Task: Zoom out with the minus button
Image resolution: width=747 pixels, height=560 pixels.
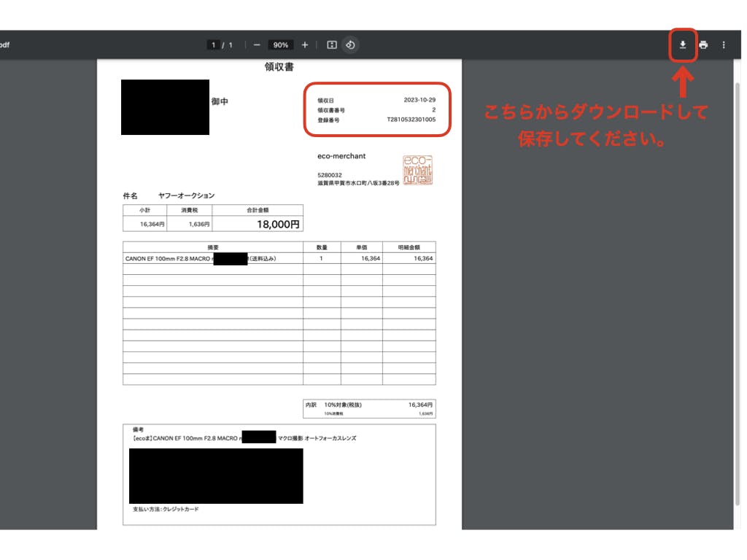Action: click(257, 44)
